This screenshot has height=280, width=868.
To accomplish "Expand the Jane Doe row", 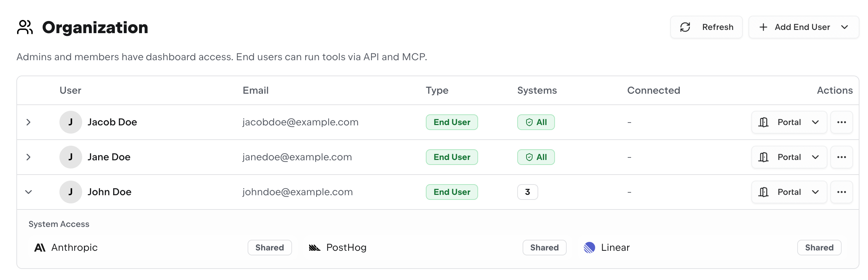I will point(28,157).
